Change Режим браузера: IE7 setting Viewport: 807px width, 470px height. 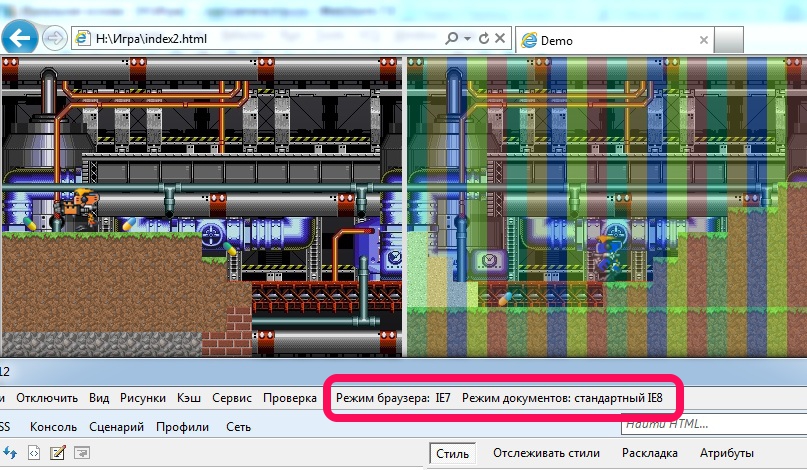[393, 398]
